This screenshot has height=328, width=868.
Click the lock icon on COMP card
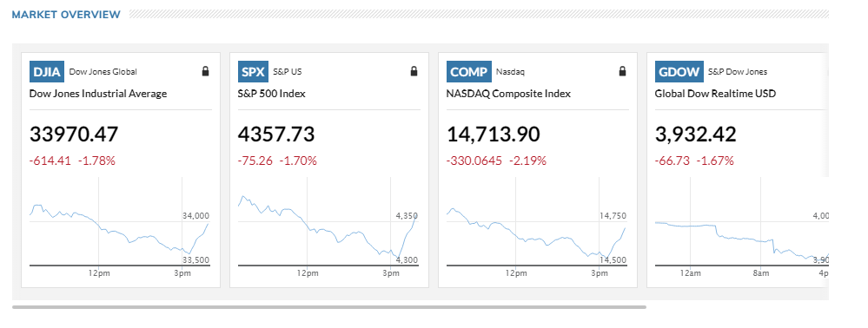coord(622,71)
